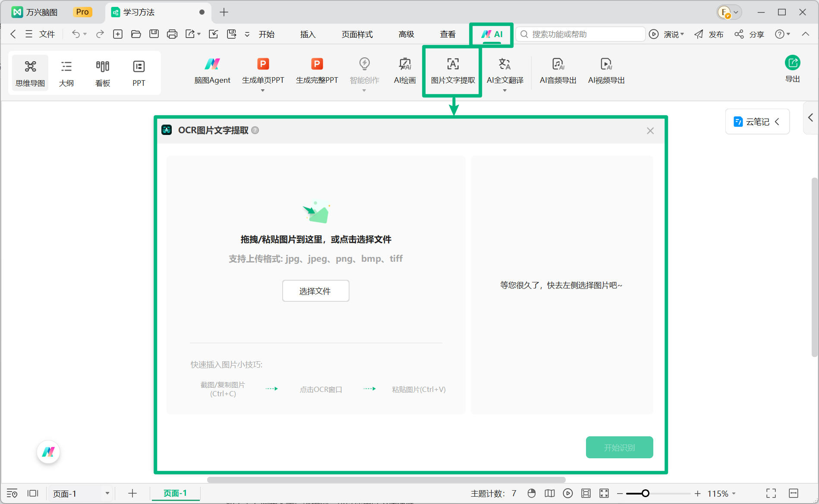Select the 页面-1 page tab
Viewport: 819px width, 504px height.
point(175,493)
